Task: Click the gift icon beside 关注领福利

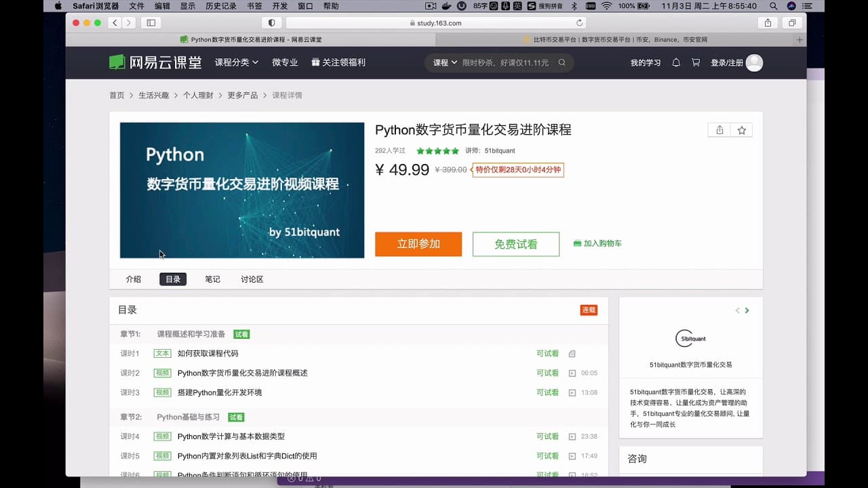Action: coord(315,62)
